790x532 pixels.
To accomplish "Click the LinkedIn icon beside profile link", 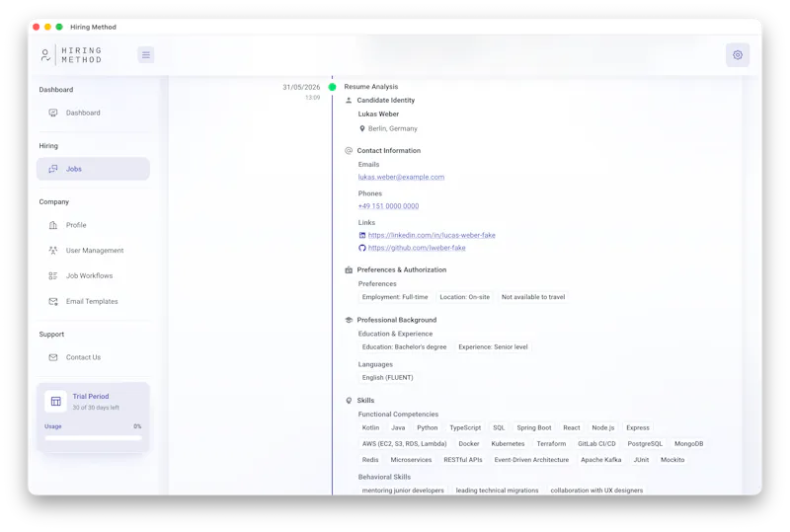I will pyautogui.click(x=361, y=235).
